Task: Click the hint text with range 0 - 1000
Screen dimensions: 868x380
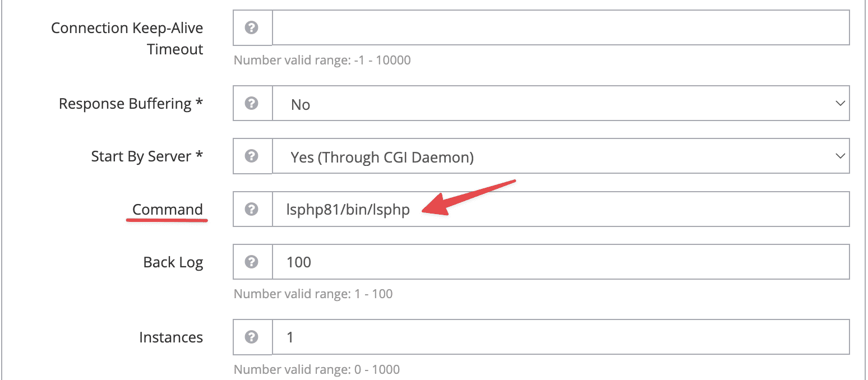Action: [316, 369]
